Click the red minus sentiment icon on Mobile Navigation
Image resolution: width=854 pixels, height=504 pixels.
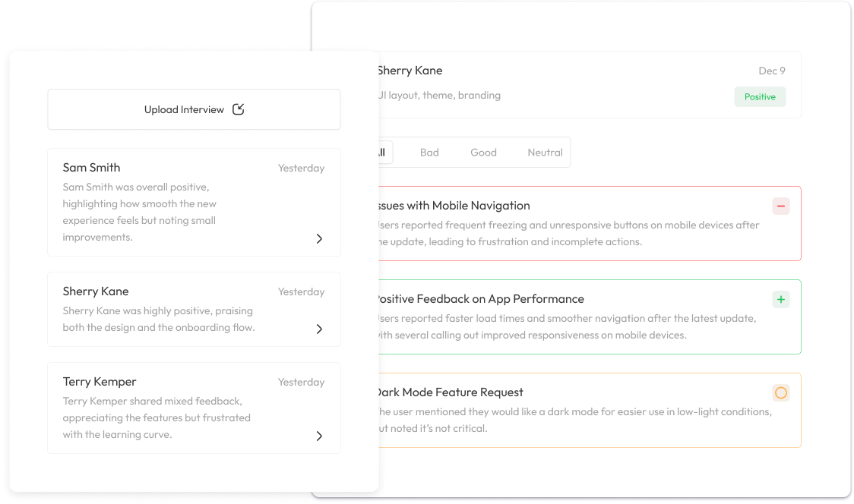pyautogui.click(x=780, y=206)
